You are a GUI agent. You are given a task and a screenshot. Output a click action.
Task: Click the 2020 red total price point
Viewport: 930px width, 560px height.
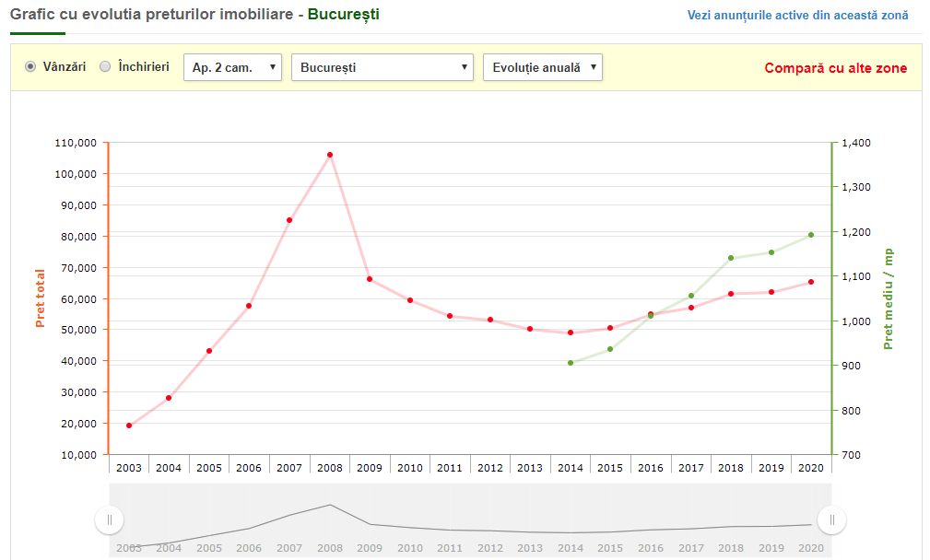[811, 282]
